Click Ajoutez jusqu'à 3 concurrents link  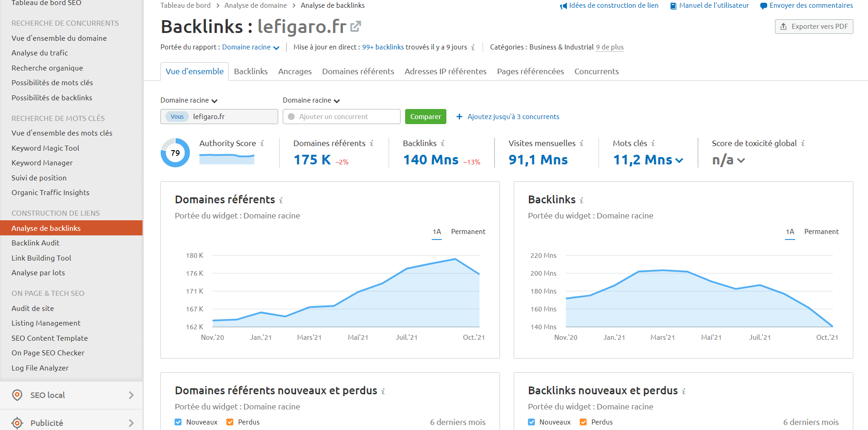pyautogui.click(x=513, y=117)
